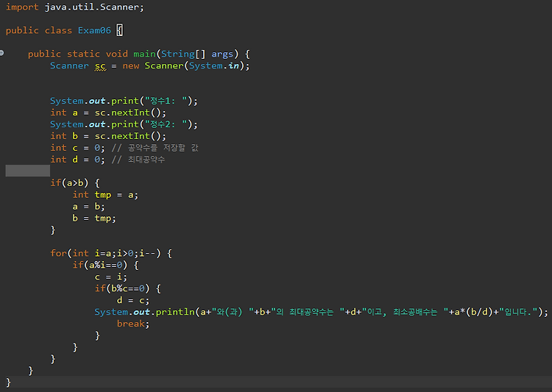The height and width of the screenshot is (392, 552).
Task: Click the 'import java.util.Scanner;' line
Action: tap(74, 7)
